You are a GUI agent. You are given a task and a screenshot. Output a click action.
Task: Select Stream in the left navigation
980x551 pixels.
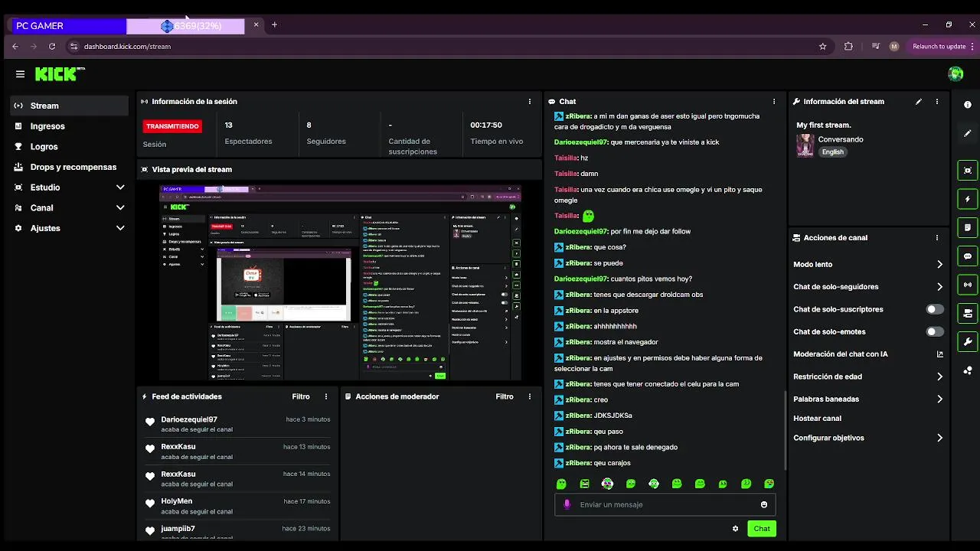point(70,106)
